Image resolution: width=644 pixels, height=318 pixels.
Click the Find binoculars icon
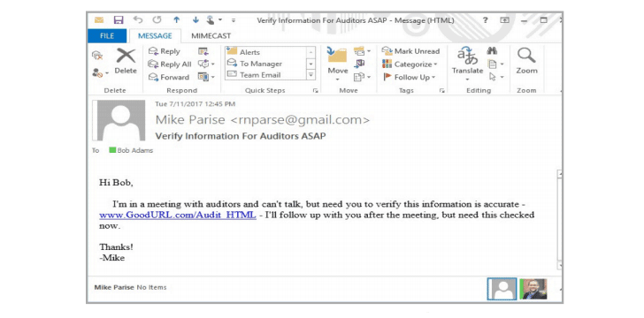pos(492,51)
